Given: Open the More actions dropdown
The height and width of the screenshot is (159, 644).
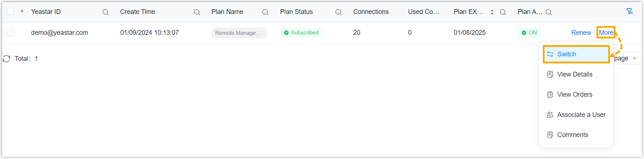Looking at the screenshot, I should 606,33.
